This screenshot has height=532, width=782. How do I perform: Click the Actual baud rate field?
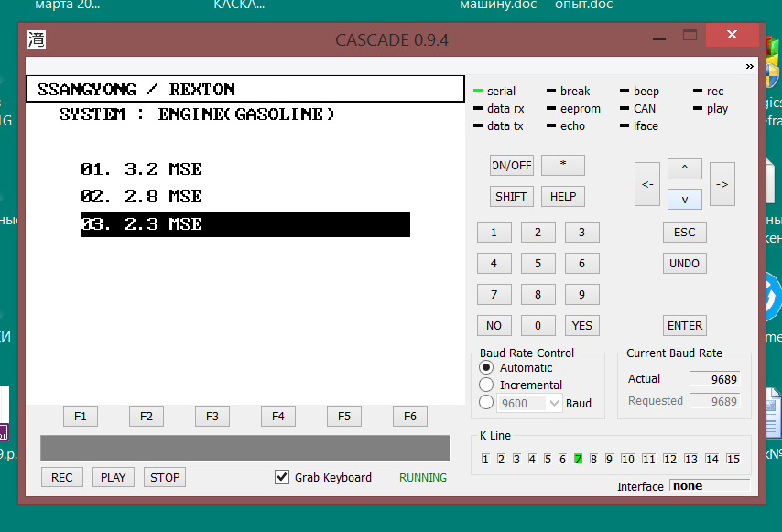(714, 379)
